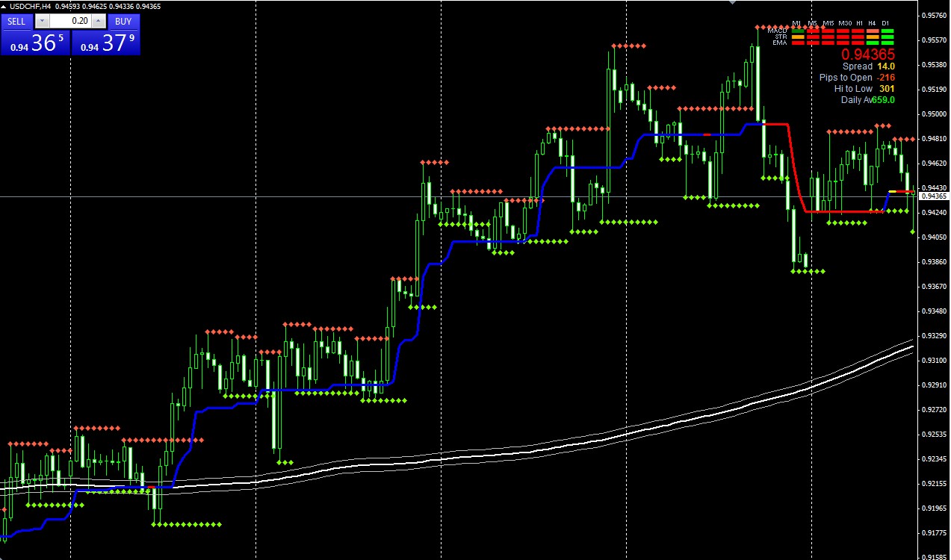Screen dimensions: 951x560
Task: Click the USDCHF,H4 chart title text
Action: (31, 7)
